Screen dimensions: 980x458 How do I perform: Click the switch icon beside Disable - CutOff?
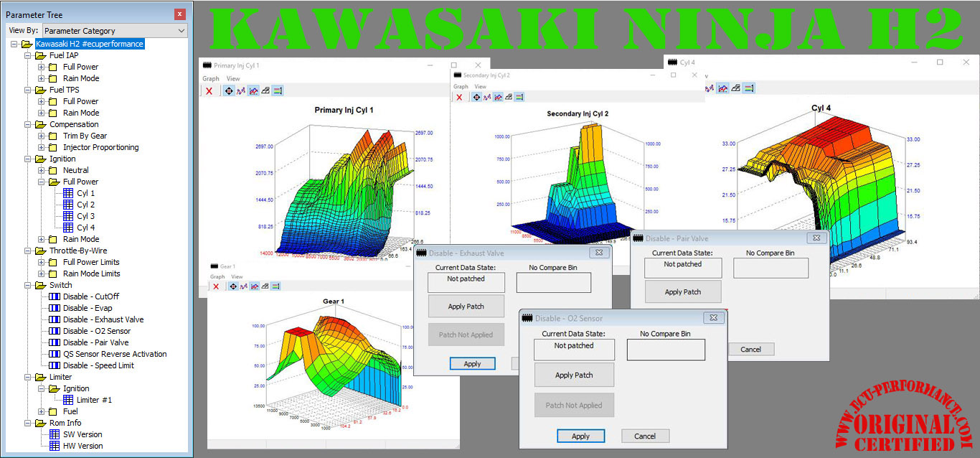(54, 296)
